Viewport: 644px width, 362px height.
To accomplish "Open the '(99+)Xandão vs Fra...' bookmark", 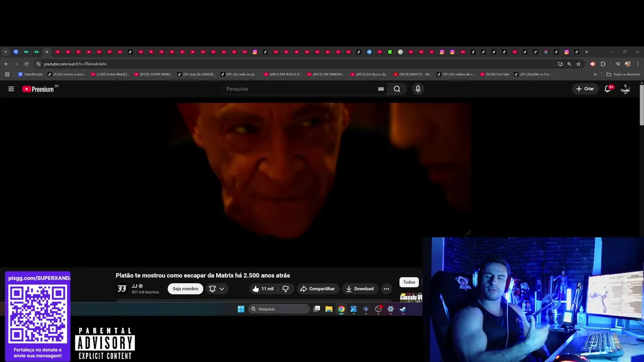I will click(x=533, y=74).
